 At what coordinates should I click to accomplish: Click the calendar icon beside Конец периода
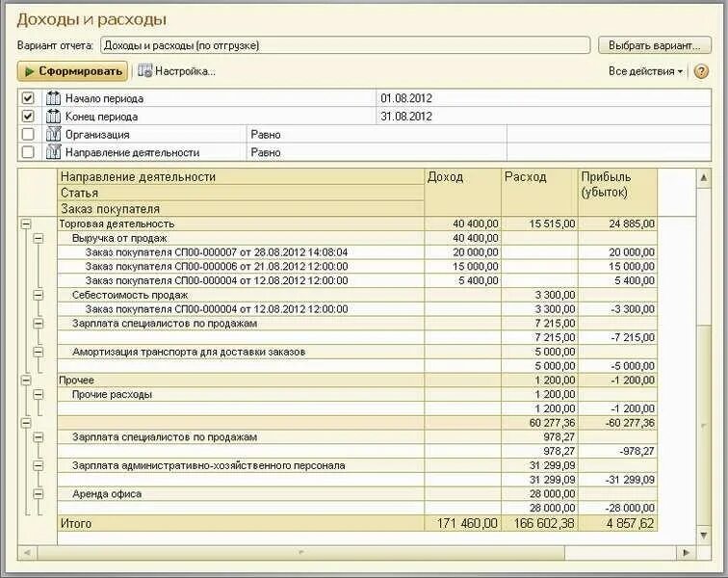click(53, 117)
